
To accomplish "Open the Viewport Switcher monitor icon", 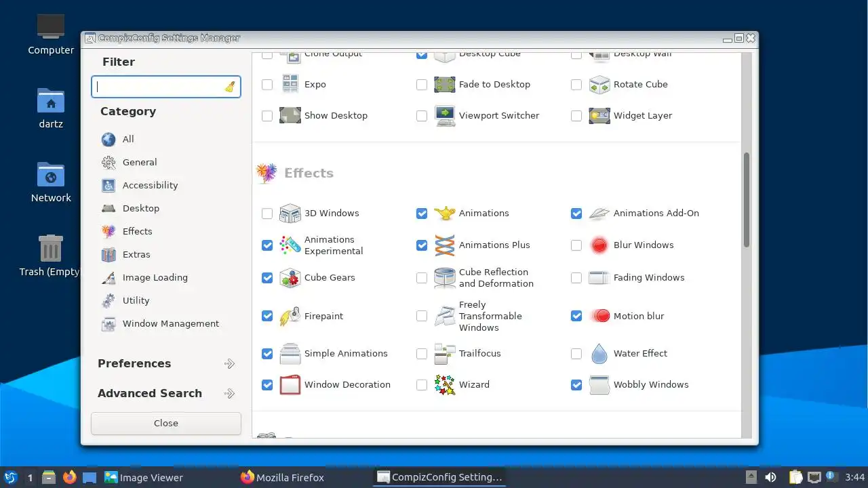I will click(x=445, y=116).
